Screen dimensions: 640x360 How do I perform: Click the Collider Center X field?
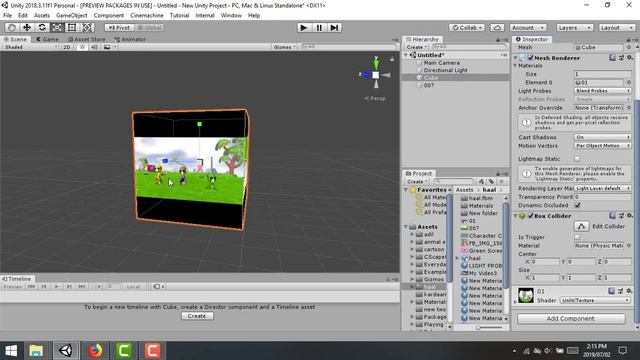[545, 261]
